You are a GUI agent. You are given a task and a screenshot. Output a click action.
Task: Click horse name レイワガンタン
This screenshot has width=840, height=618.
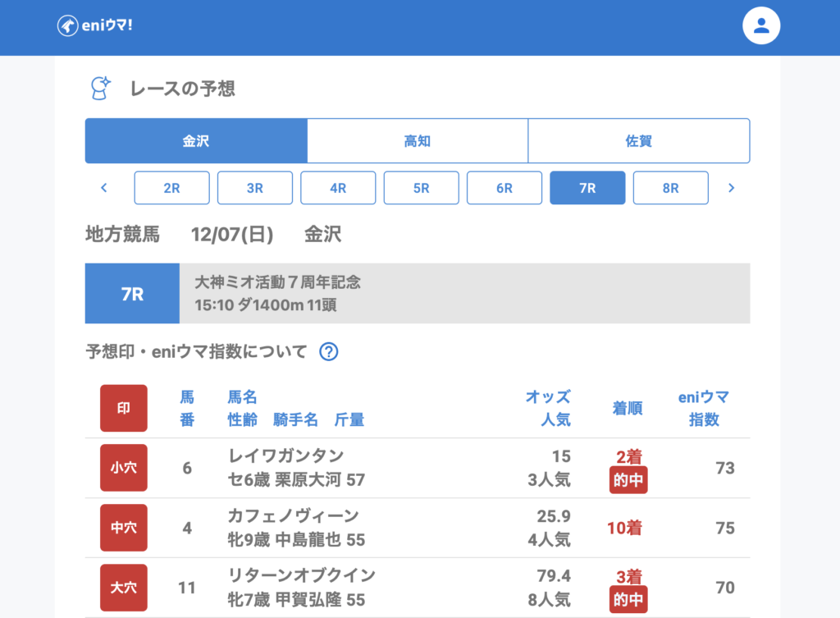pyautogui.click(x=285, y=455)
